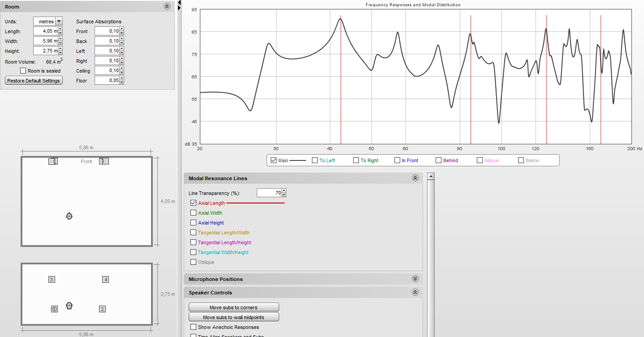
Task: Disable Axial Length modal lines
Action: pos(194,203)
